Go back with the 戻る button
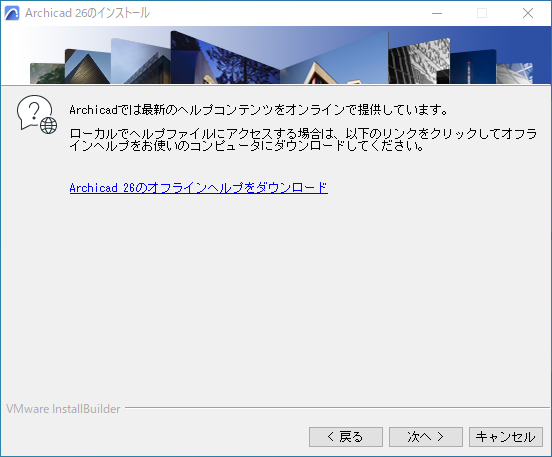 [x=346, y=437]
